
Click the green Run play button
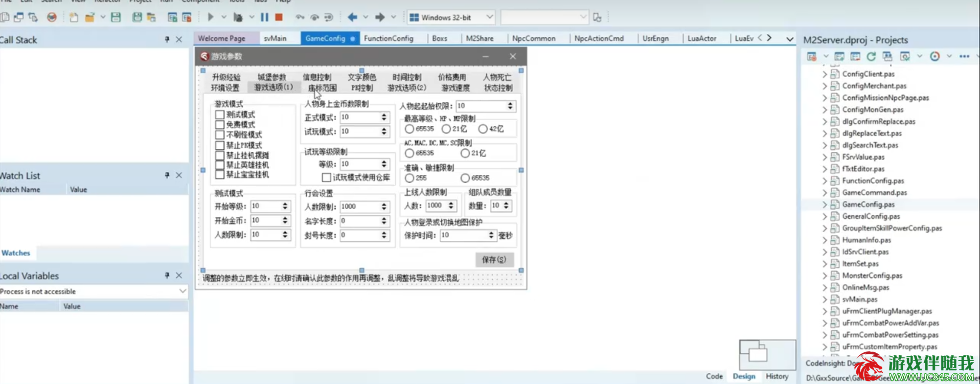pyautogui.click(x=210, y=17)
